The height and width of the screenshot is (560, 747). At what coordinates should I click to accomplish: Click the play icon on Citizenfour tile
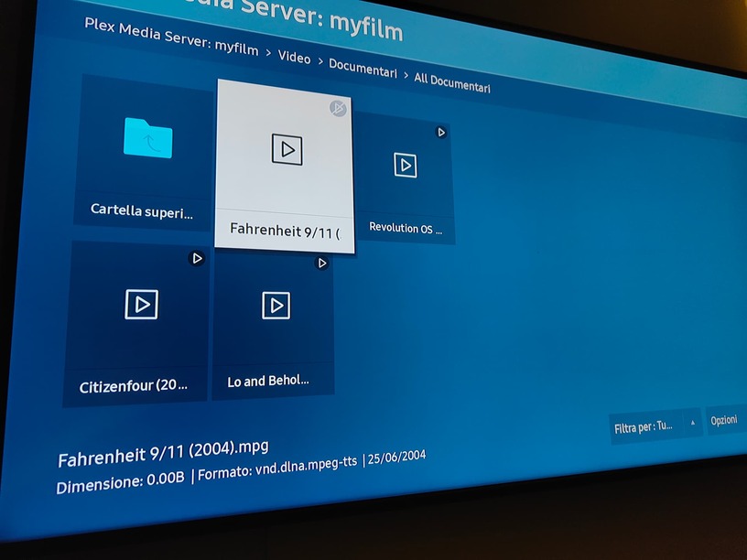[142, 305]
